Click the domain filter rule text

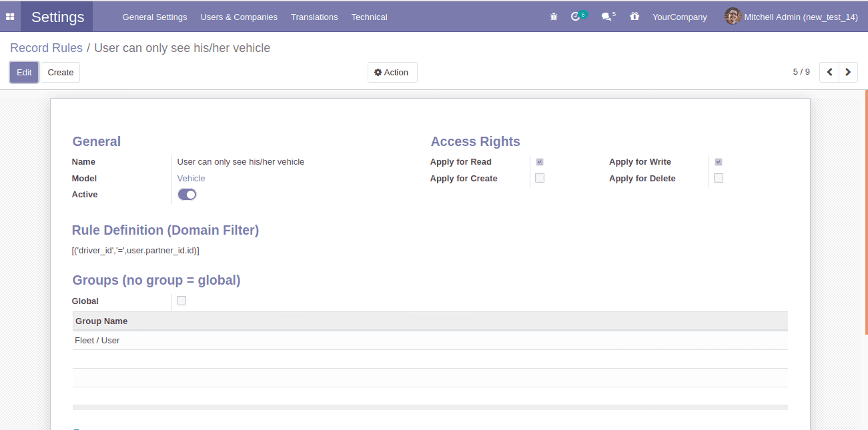click(135, 251)
